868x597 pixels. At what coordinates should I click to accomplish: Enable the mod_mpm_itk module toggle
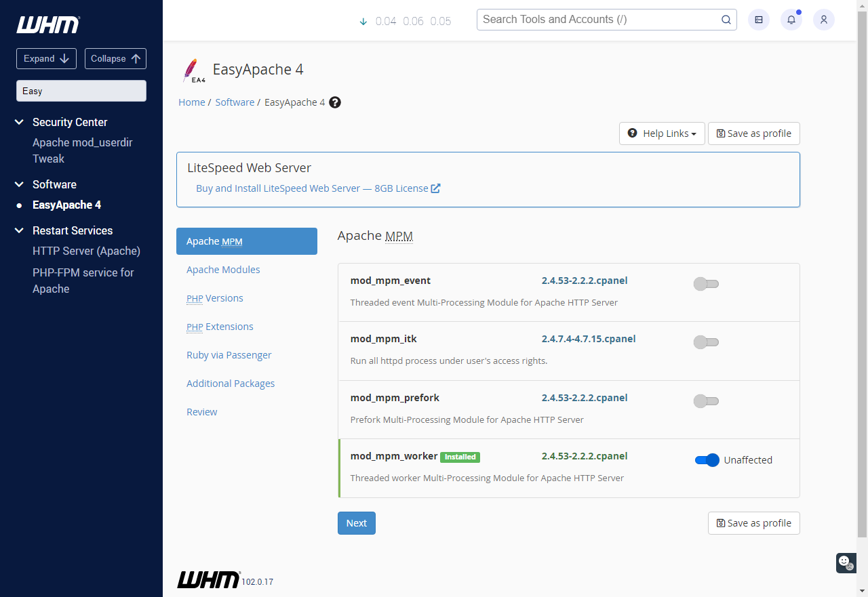pyautogui.click(x=706, y=342)
